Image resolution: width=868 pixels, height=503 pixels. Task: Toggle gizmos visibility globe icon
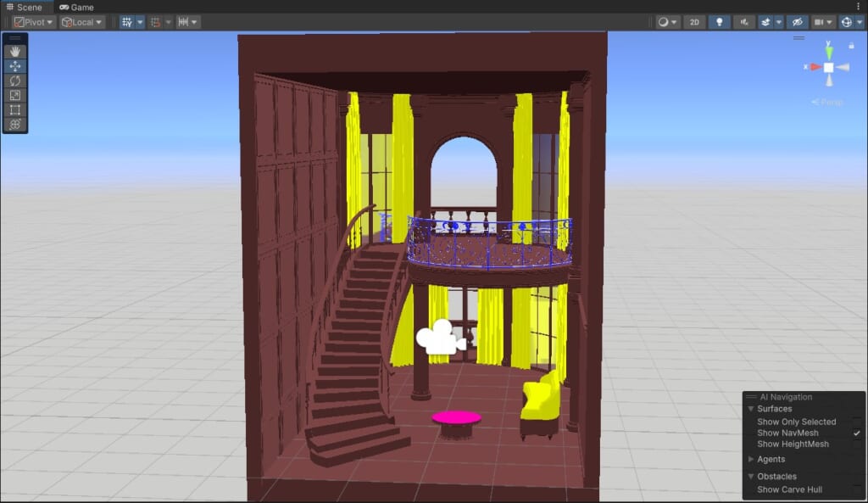tap(847, 22)
